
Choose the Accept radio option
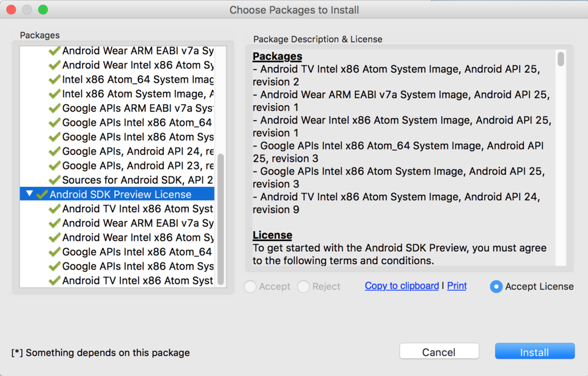(x=250, y=286)
